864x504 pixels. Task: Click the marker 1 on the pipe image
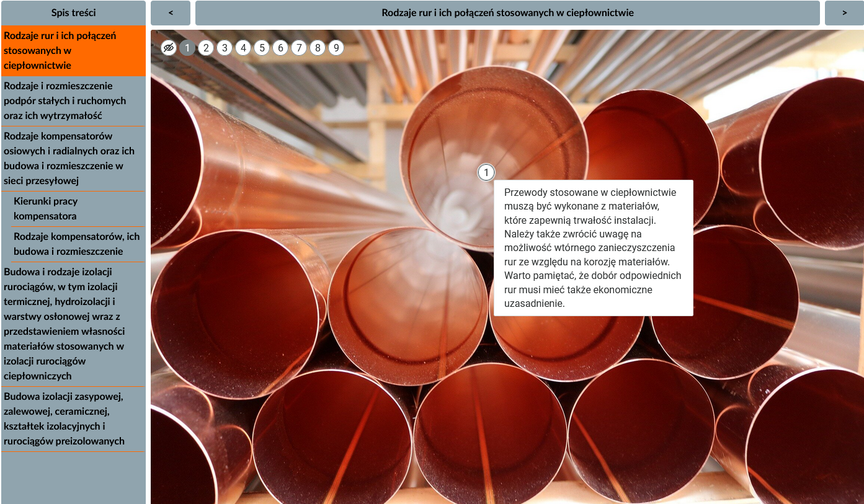(x=486, y=172)
